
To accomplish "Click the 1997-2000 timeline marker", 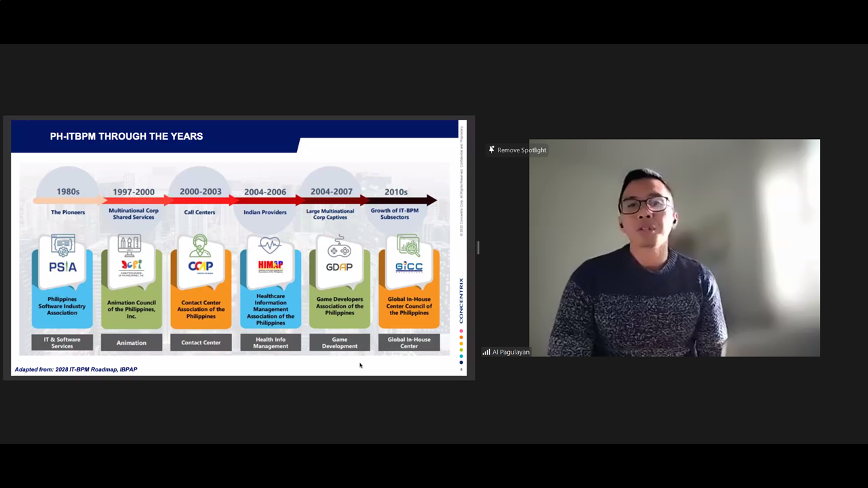I will [x=134, y=192].
